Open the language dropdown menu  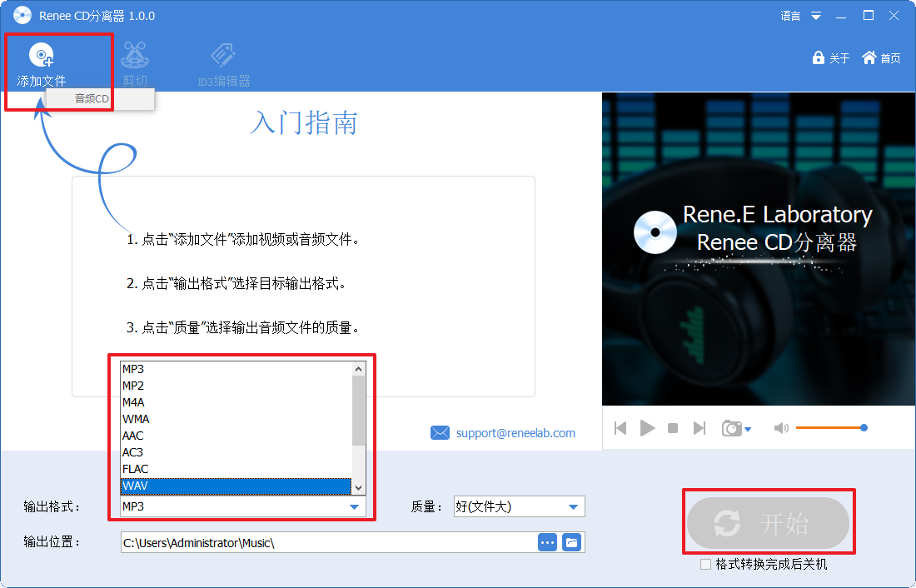tap(815, 16)
